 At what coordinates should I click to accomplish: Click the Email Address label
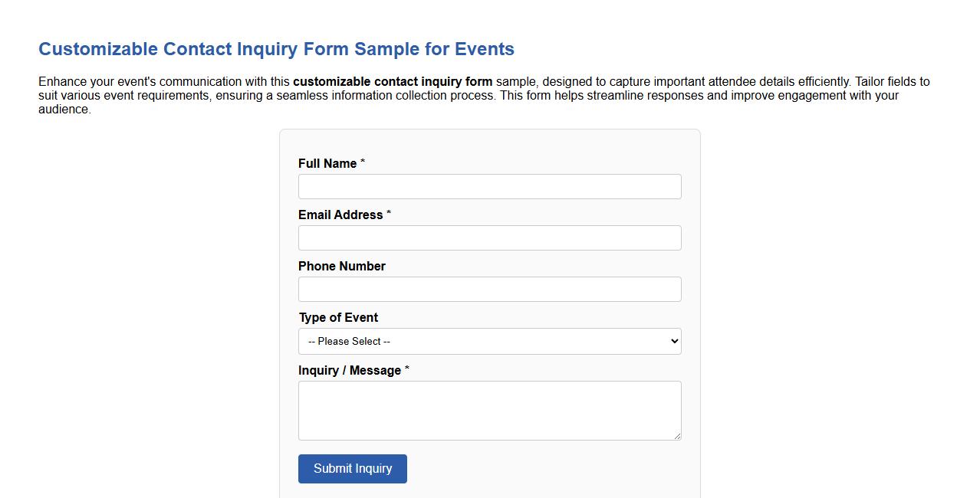(340, 215)
